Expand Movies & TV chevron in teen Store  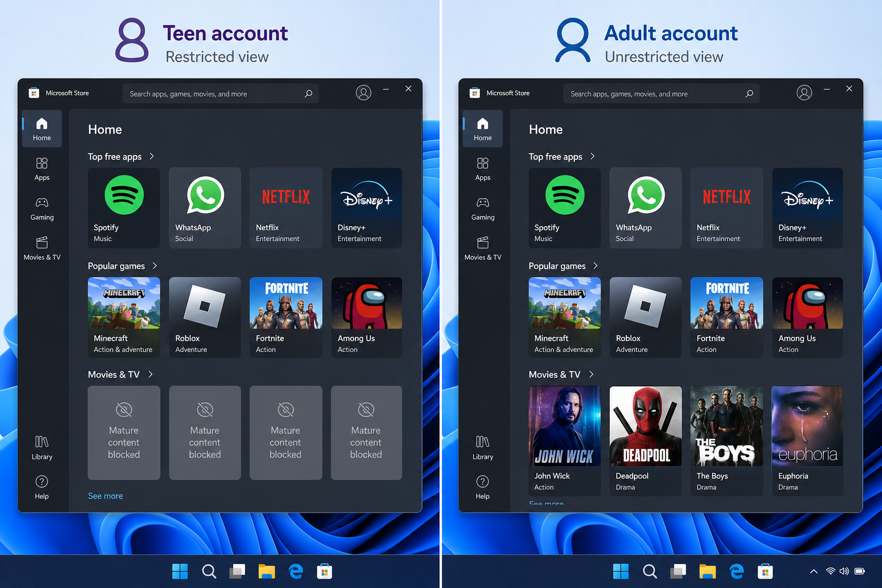click(150, 374)
